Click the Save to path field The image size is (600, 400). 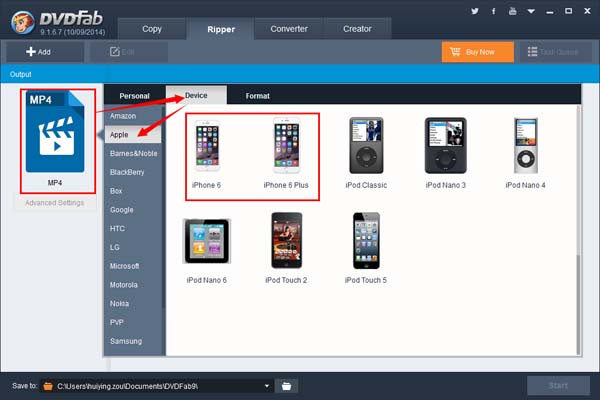click(157, 386)
